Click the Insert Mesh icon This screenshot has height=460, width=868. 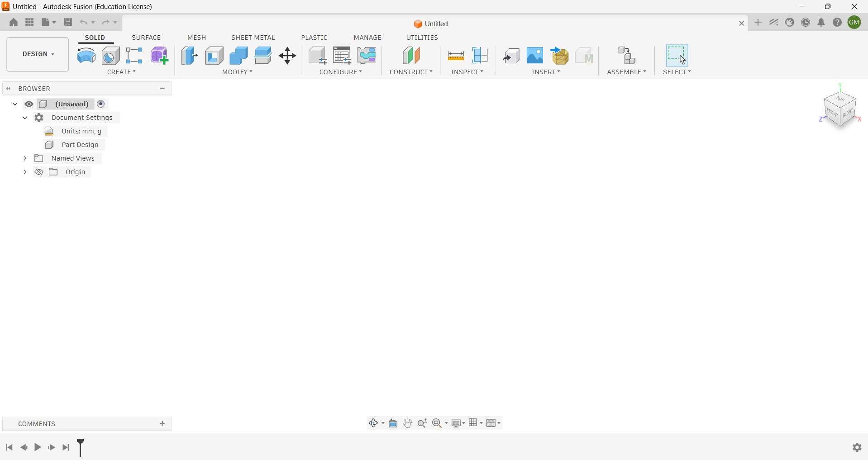pos(561,56)
